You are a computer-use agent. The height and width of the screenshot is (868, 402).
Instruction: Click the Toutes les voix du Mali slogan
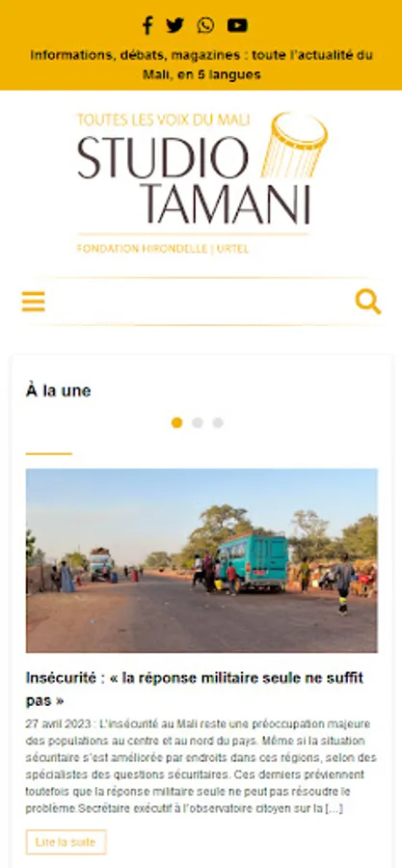click(x=164, y=120)
